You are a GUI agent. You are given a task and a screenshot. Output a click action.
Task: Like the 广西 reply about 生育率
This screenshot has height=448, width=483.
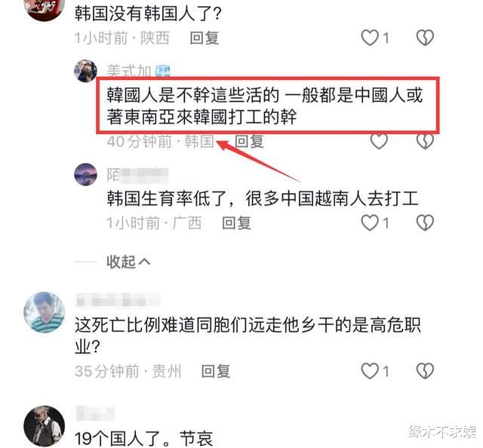[370, 222]
